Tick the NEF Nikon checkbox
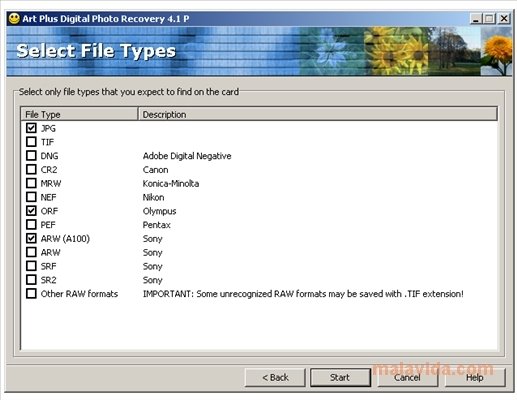The image size is (517, 400). [31, 197]
